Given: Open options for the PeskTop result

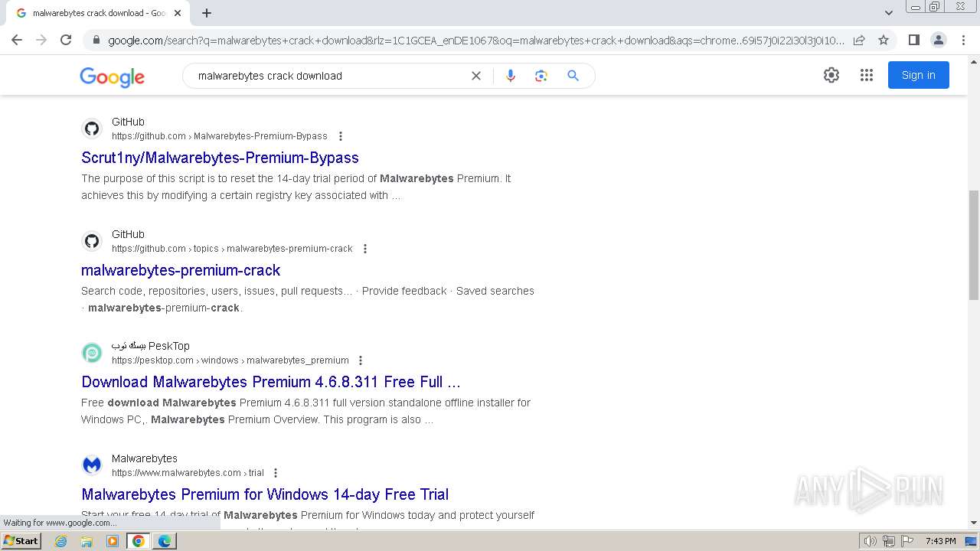Looking at the screenshot, I should point(361,360).
